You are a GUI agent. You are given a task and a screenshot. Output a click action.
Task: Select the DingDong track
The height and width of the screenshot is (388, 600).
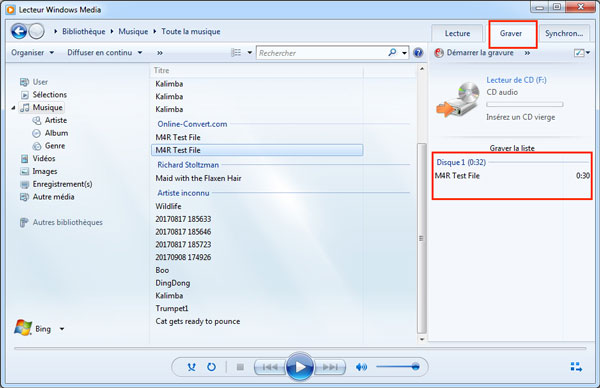point(173,283)
